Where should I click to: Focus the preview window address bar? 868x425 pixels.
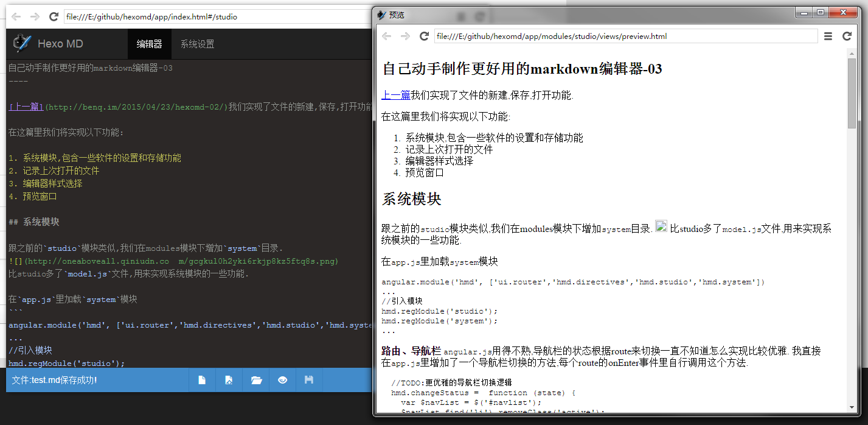[x=626, y=37]
